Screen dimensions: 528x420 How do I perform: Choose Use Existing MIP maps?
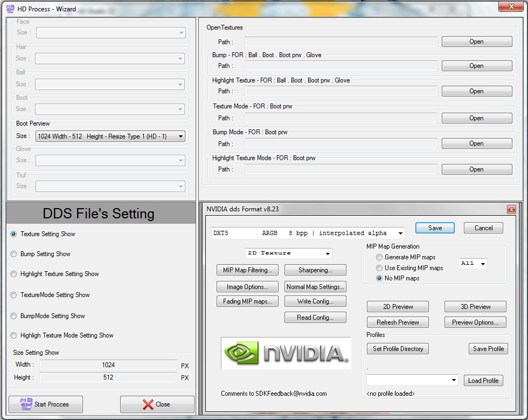point(380,268)
